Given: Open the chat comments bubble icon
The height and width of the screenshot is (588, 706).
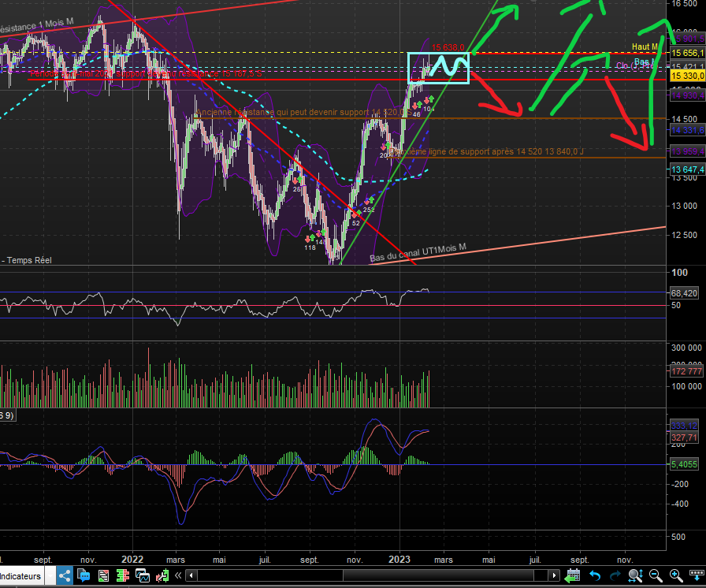Looking at the screenshot, I should coord(84,575).
